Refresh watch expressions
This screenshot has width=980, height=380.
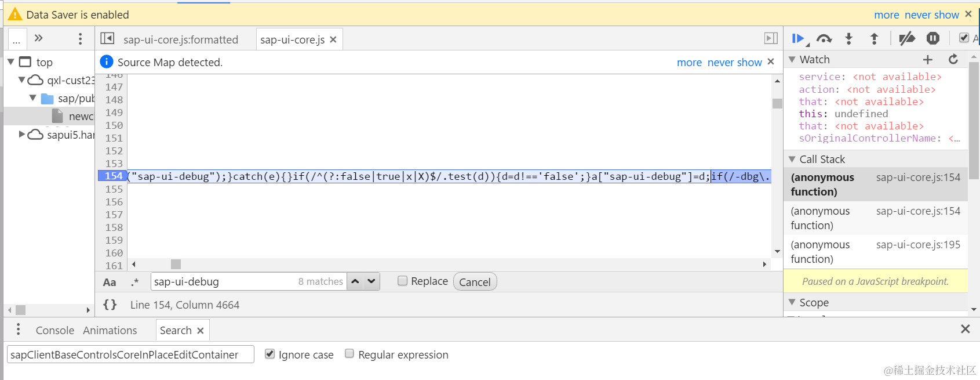tap(953, 59)
